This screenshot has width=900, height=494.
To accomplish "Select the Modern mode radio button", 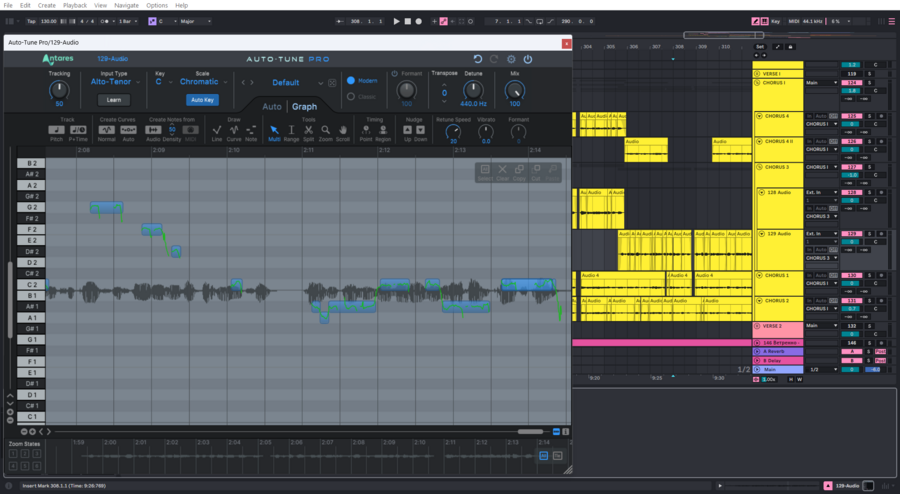I will pyautogui.click(x=351, y=80).
